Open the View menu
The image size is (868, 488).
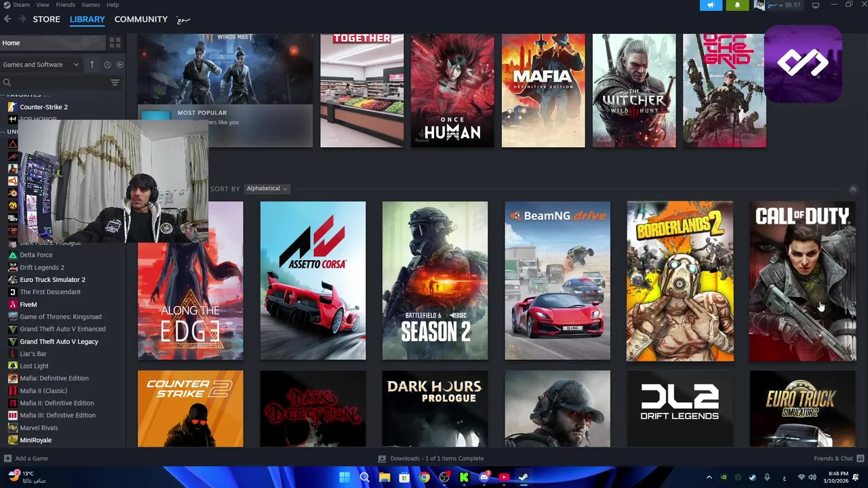43,5
